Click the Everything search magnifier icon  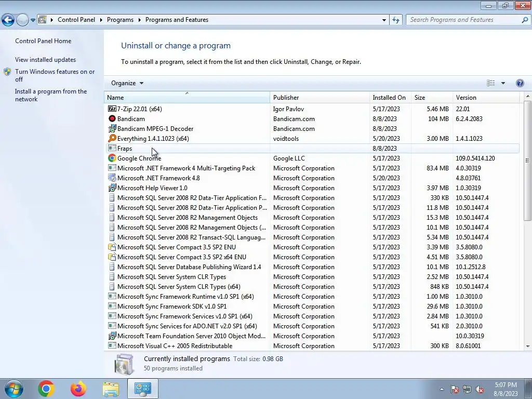tap(112, 138)
